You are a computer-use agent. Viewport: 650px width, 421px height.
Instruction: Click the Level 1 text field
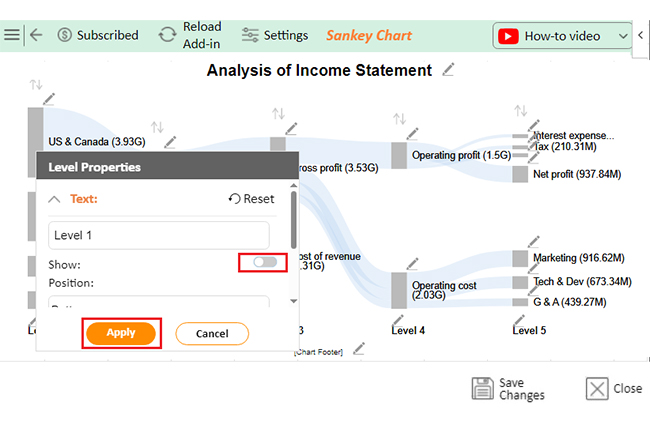click(x=159, y=235)
